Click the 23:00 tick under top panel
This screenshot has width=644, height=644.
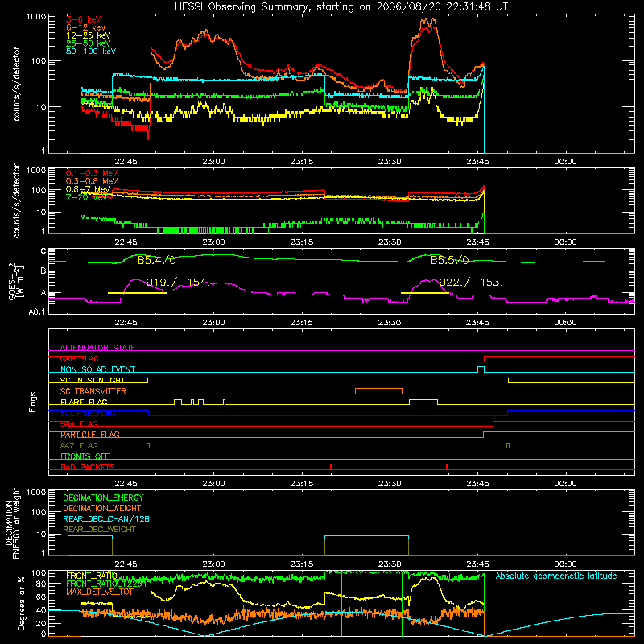click(x=213, y=162)
